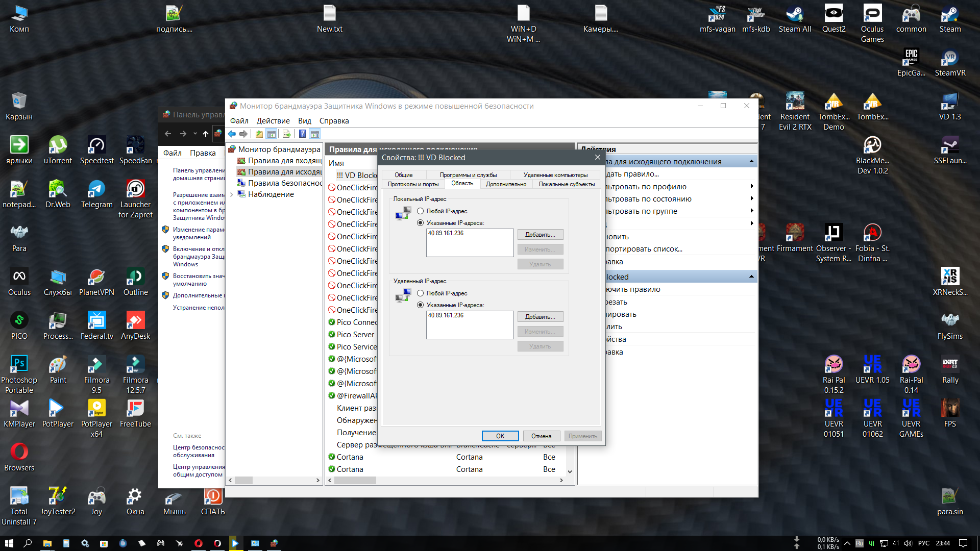Select any IP address for local IP
This screenshot has width=980, height=551.
pyautogui.click(x=420, y=211)
